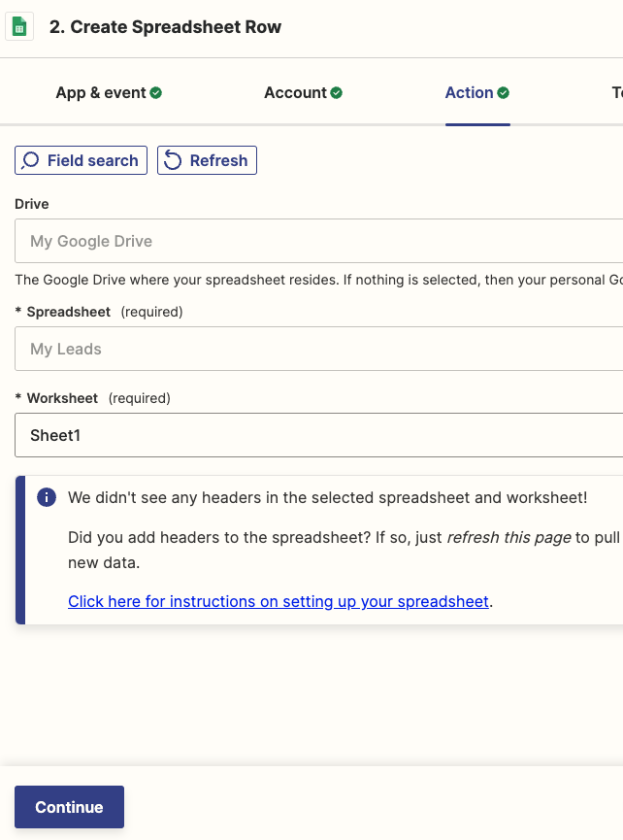Click the Google Sheets app icon
Screen dimensions: 623x840
click(19, 26)
